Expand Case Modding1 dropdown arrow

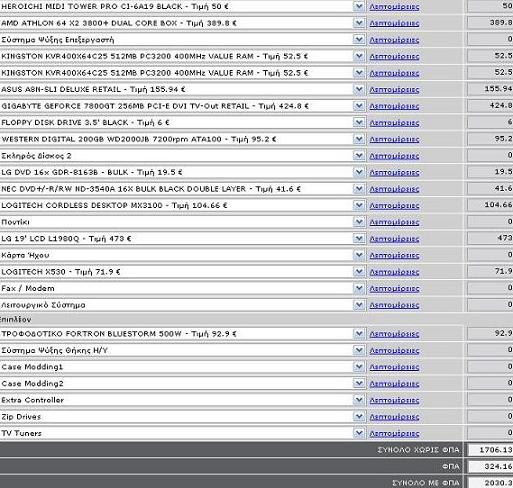[359, 367]
